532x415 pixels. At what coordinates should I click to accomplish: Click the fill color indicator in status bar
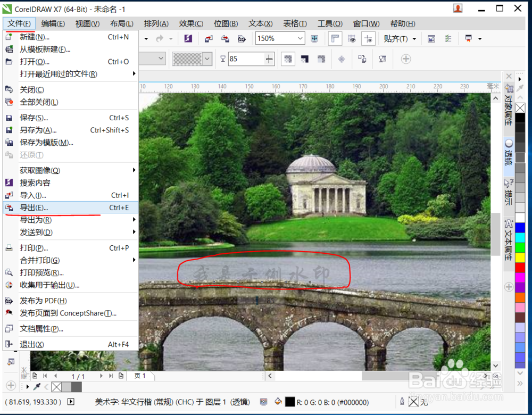coord(290,402)
